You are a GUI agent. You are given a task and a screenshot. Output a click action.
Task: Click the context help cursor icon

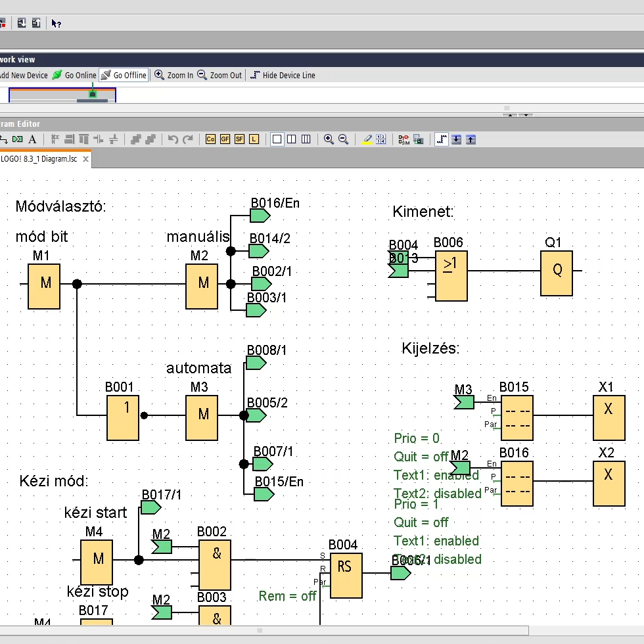(x=57, y=24)
